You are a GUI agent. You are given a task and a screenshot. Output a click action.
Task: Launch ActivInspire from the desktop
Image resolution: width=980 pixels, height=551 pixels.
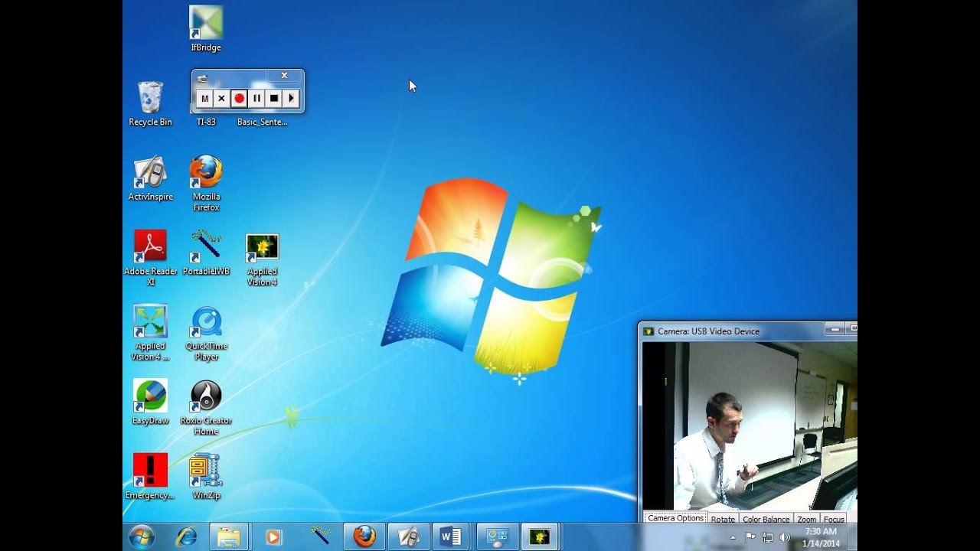click(x=150, y=178)
